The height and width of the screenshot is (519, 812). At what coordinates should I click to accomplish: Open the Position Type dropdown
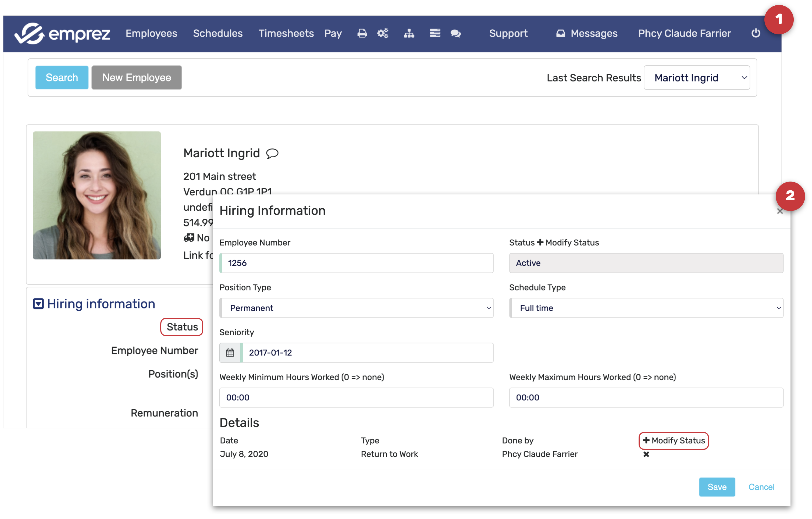357,308
